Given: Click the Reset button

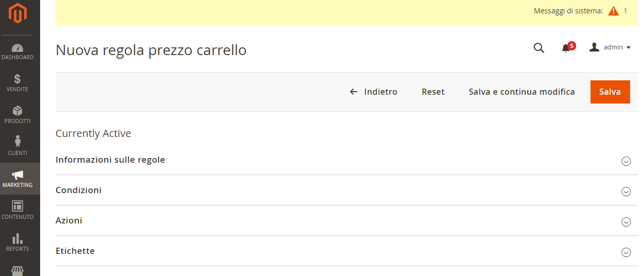Looking at the screenshot, I should click(x=433, y=92).
